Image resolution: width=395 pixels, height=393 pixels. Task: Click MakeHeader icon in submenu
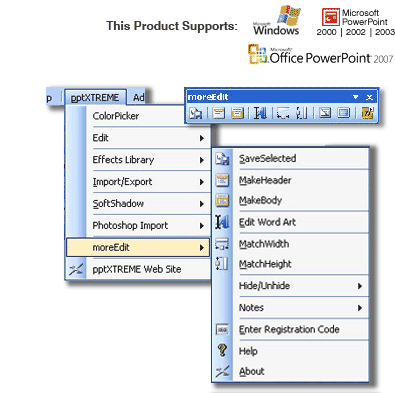pos(222,180)
